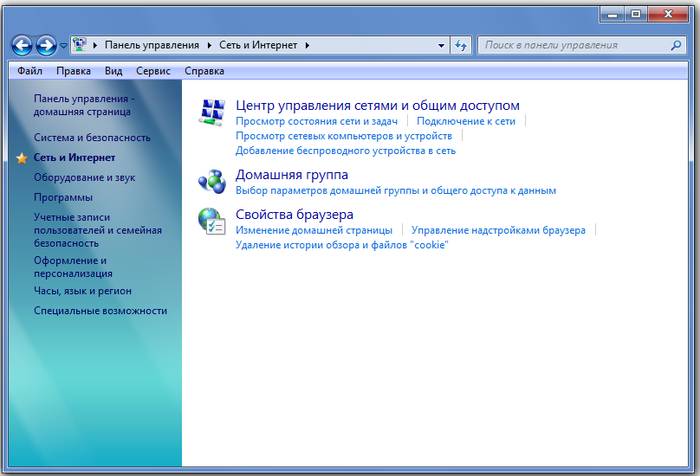The width and height of the screenshot is (700, 476).
Task: Open the Специальные возможности category
Action: click(x=100, y=311)
